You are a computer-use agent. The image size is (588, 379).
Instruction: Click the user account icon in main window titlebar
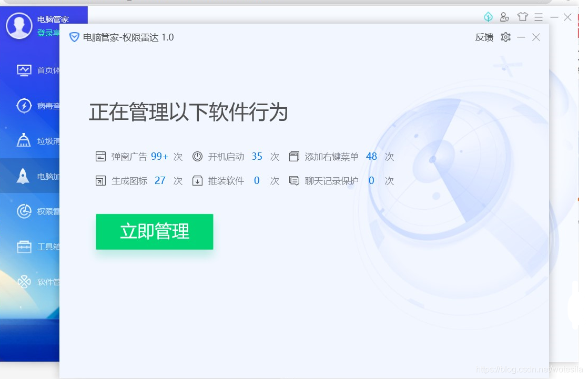(x=504, y=17)
